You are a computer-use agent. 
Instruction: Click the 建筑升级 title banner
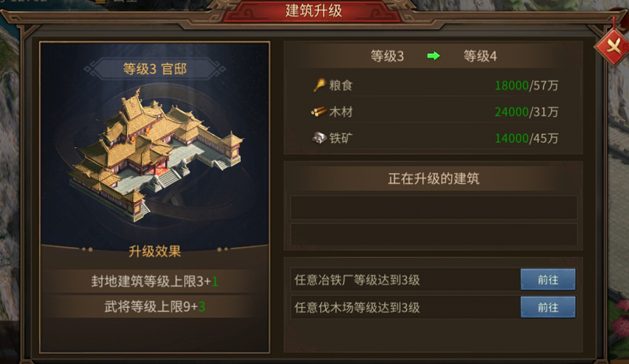click(313, 11)
